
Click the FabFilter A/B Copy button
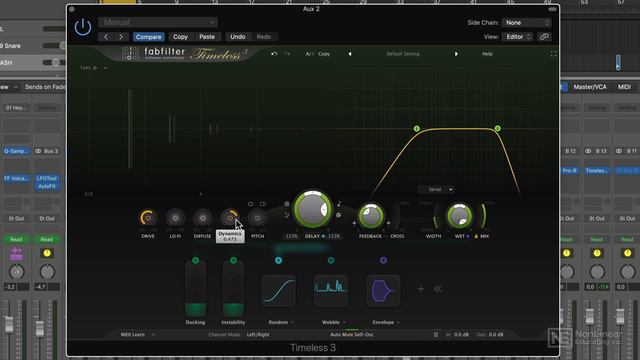coord(324,54)
